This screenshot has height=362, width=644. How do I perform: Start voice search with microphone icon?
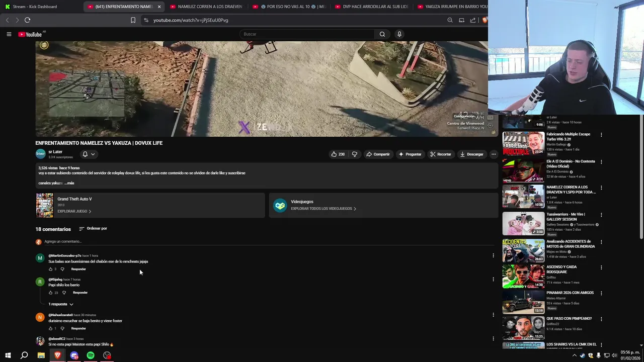coord(399,34)
